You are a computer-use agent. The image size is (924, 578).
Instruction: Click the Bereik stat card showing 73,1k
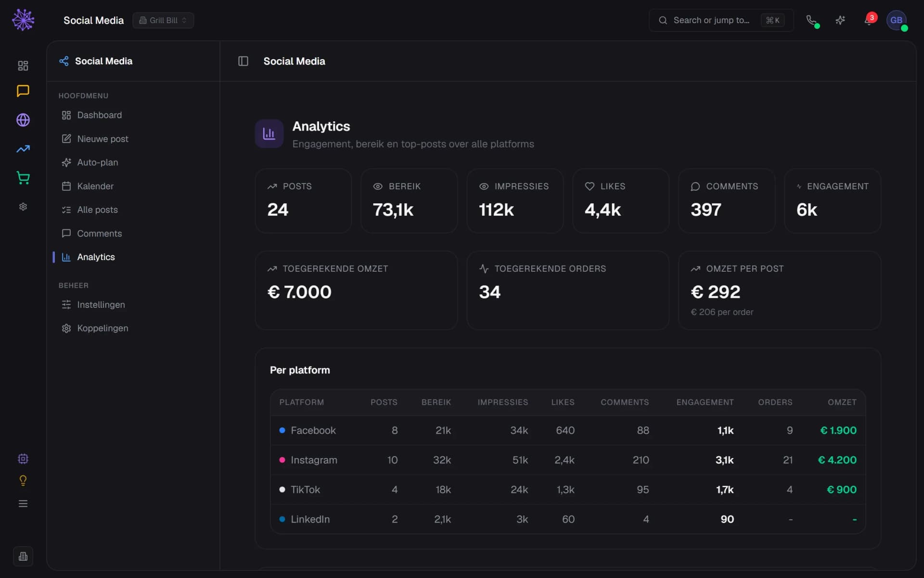(409, 201)
